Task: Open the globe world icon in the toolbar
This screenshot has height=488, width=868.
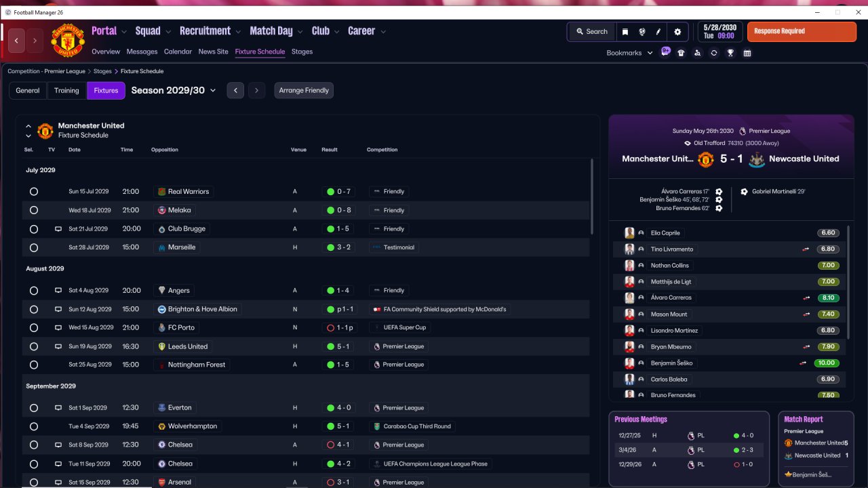Action: pyautogui.click(x=642, y=32)
